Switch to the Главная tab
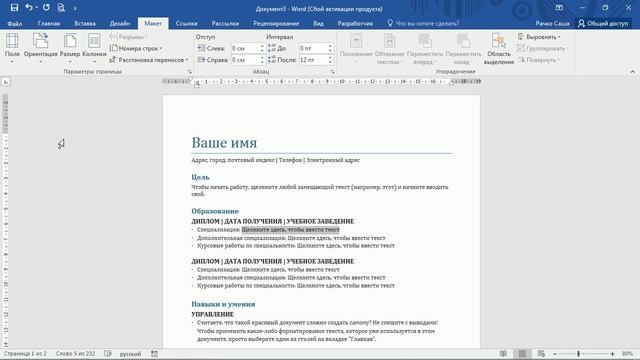Viewport: 640px width, 360px height. point(49,24)
